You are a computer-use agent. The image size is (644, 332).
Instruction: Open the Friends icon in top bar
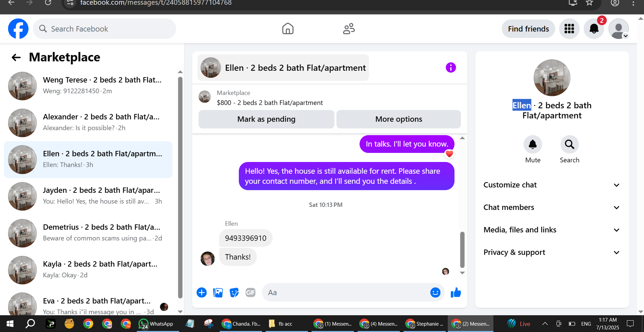349,29
